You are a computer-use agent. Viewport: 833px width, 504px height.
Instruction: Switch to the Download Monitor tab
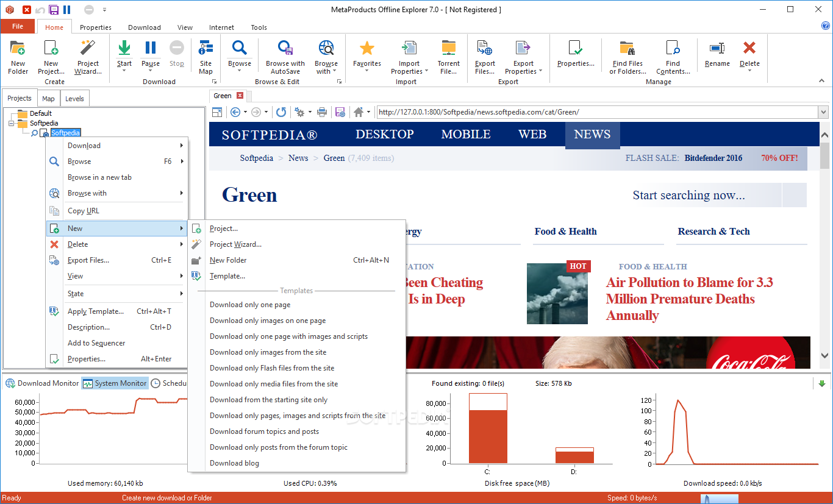click(x=42, y=383)
